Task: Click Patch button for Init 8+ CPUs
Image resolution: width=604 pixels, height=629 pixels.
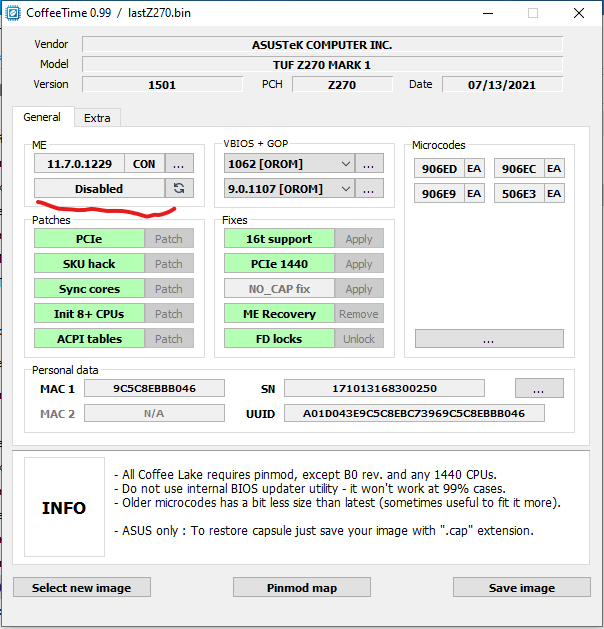Action: (x=169, y=314)
